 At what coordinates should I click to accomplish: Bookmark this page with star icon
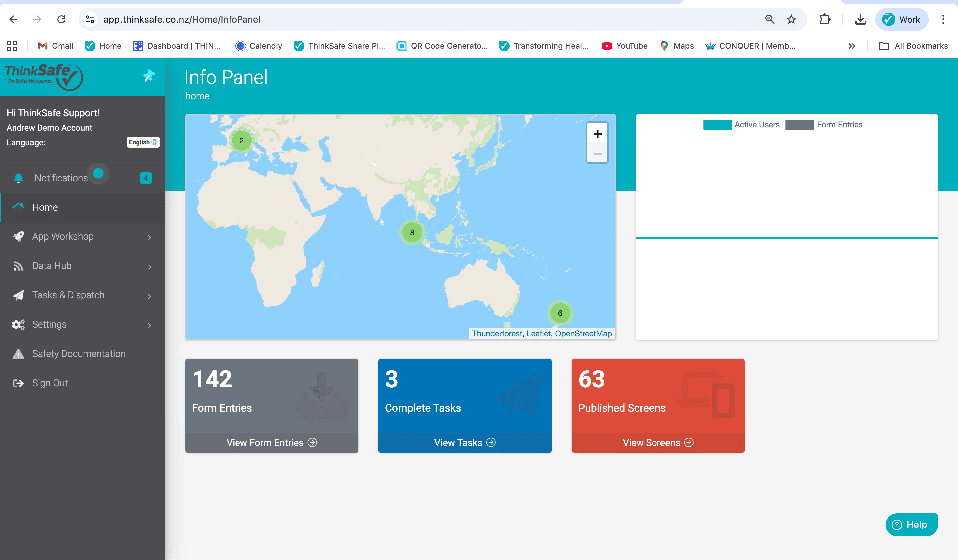[x=791, y=19]
